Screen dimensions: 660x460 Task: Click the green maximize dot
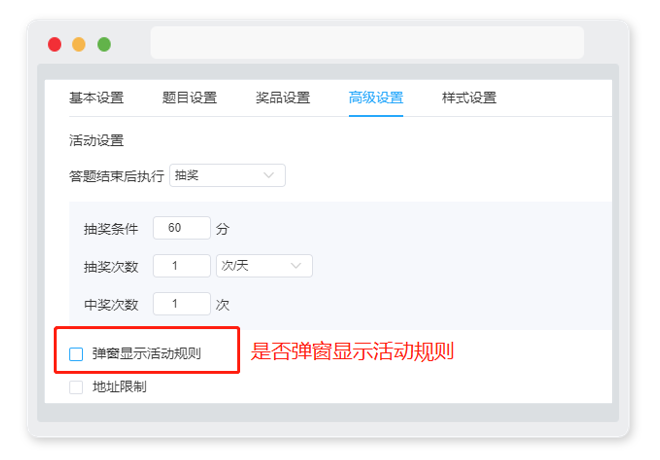104,44
